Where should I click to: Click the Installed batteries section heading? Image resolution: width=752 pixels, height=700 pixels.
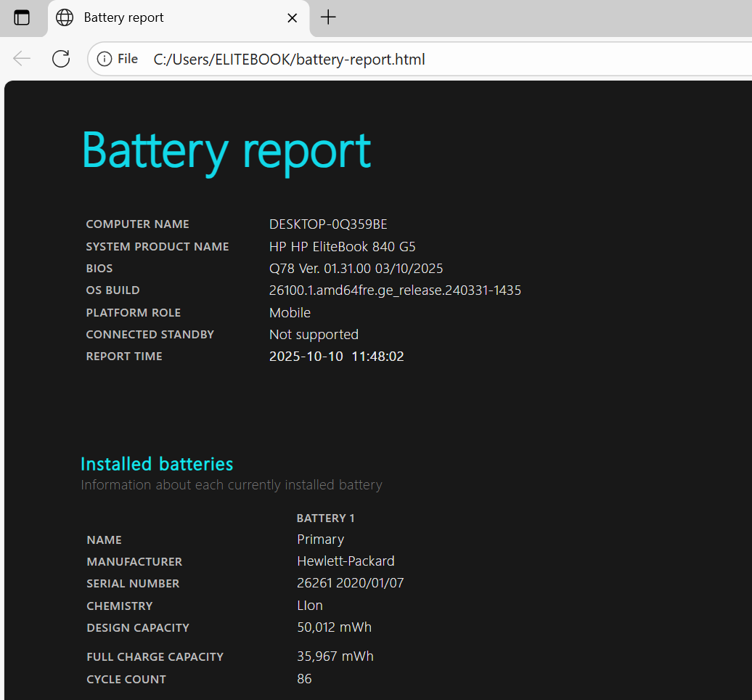coord(157,464)
